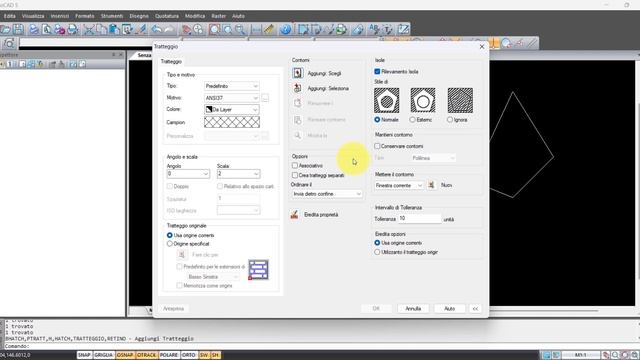Click the AB text style toolbar icon

point(374,29)
